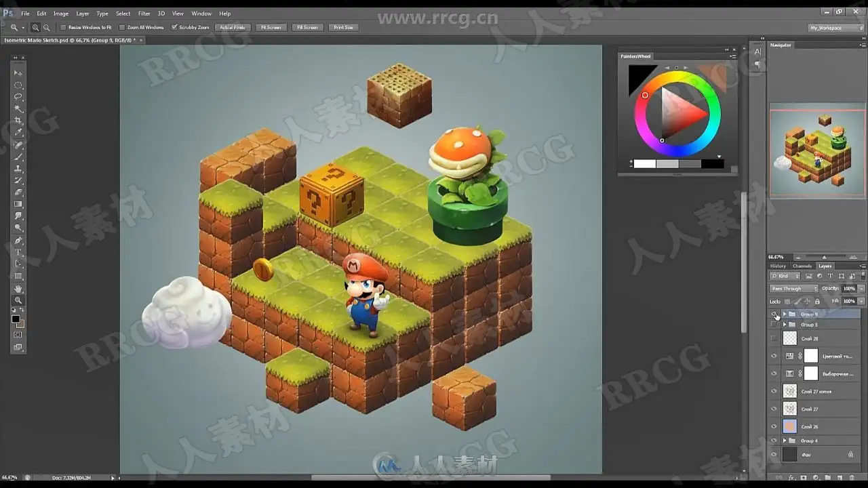Choose Zoom In mode in options bar

(x=35, y=27)
